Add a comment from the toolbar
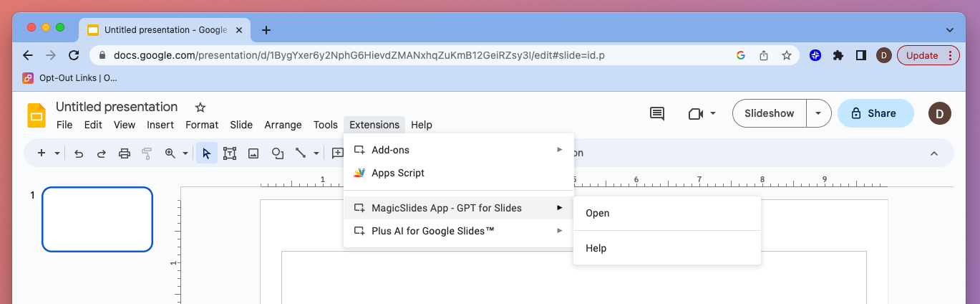 pos(337,153)
